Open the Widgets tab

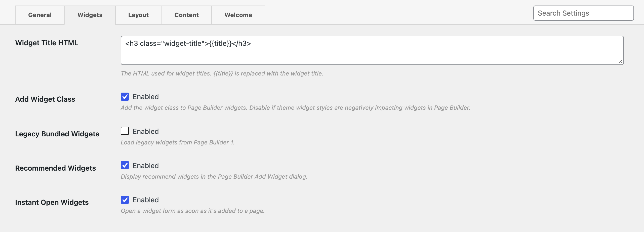click(90, 15)
